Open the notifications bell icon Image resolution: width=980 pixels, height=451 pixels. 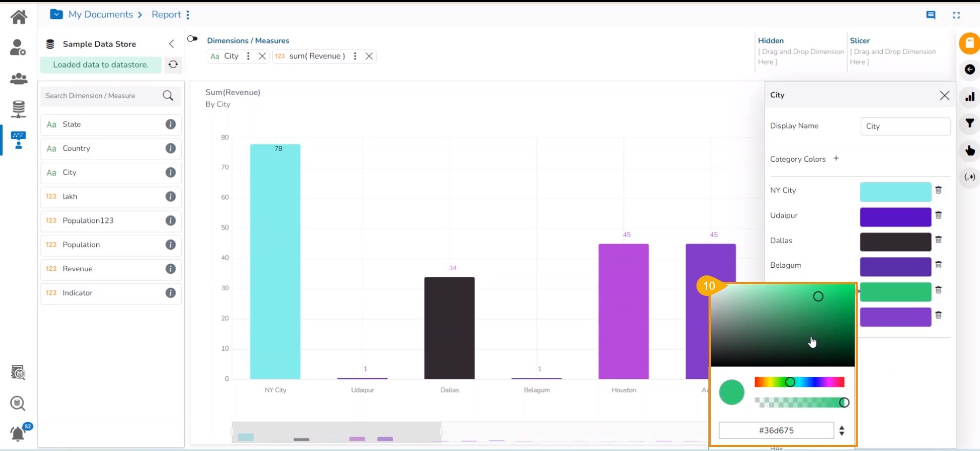point(18,434)
